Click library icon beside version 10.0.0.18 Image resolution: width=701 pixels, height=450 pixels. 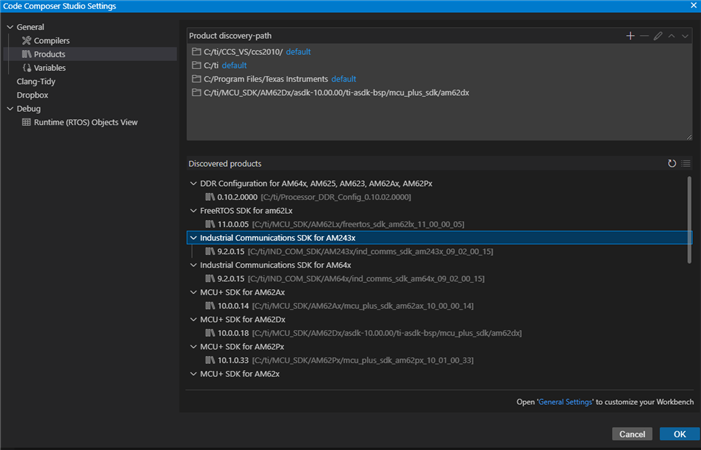click(210, 333)
